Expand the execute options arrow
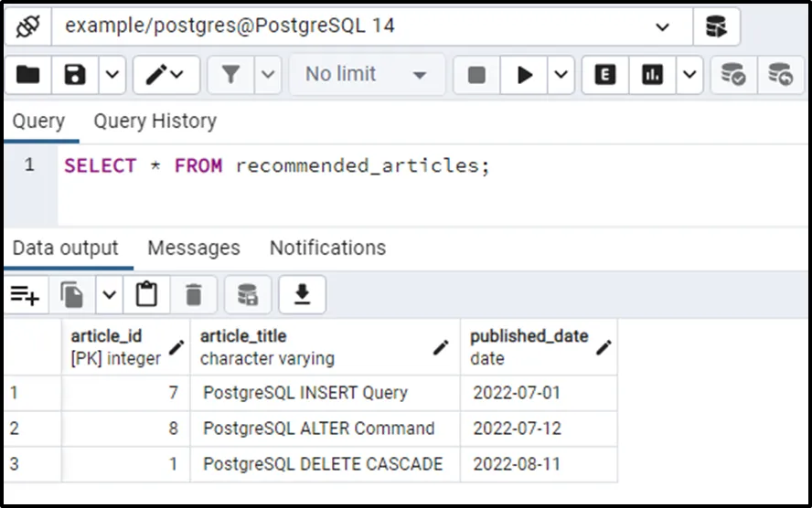Screen dimensions: 812x508 (x=560, y=74)
